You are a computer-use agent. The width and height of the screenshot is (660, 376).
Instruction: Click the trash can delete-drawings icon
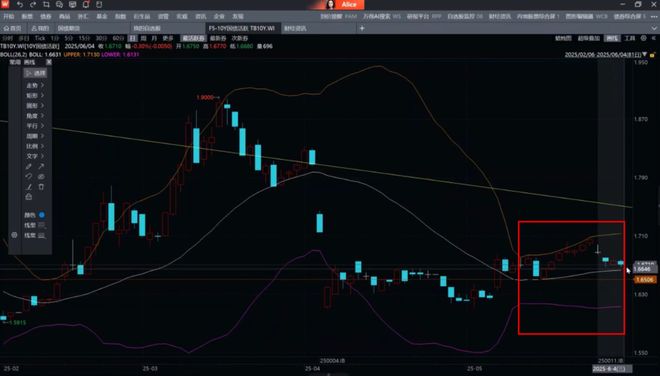(x=41, y=187)
